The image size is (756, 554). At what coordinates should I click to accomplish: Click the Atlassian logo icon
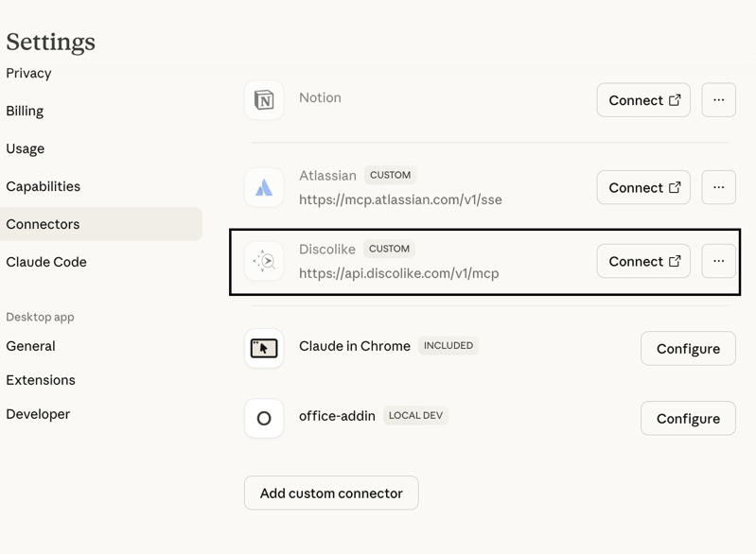pos(264,187)
